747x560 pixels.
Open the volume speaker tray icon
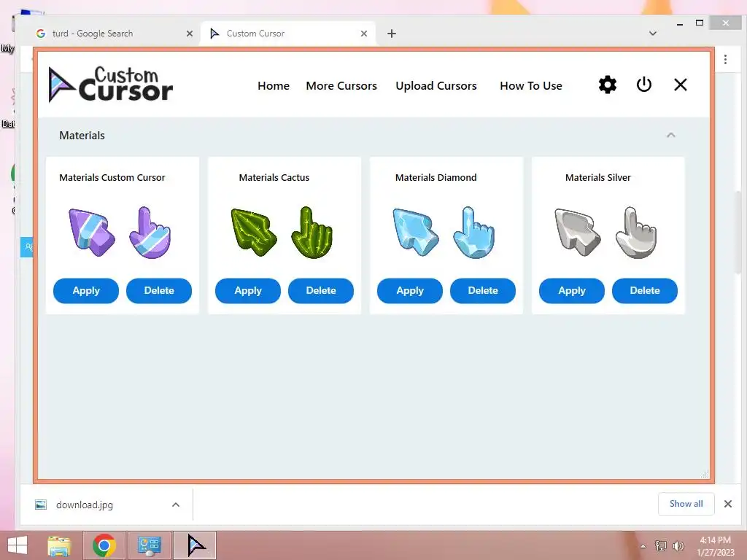pos(678,545)
